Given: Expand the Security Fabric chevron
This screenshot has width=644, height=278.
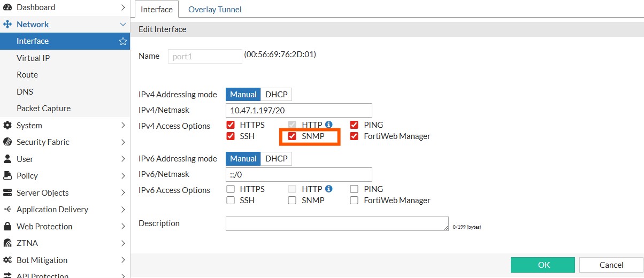Looking at the screenshot, I should tap(123, 142).
